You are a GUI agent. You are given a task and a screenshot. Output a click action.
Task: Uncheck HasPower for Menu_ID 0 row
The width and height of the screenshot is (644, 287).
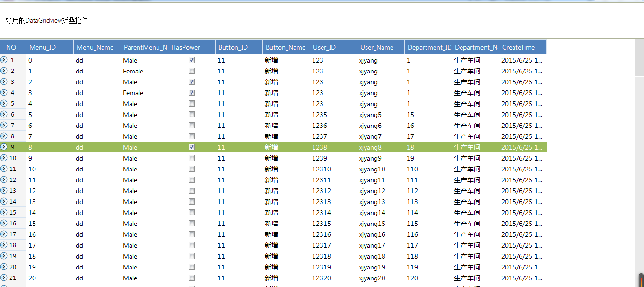[x=191, y=60]
